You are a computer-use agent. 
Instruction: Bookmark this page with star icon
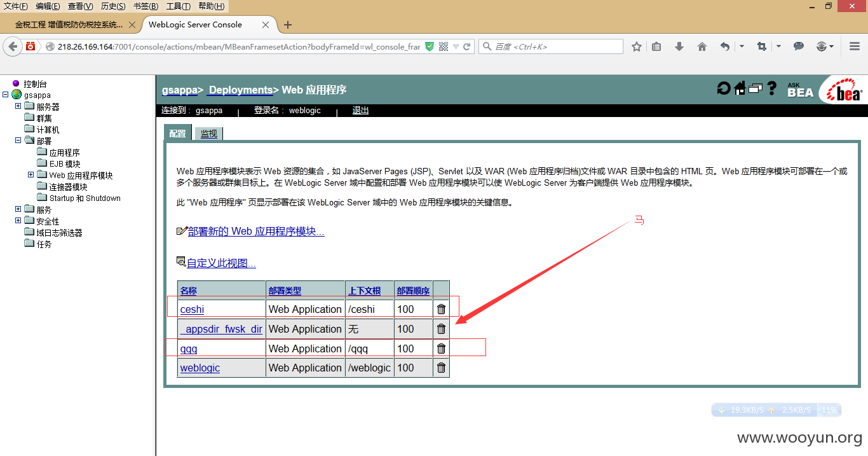click(637, 46)
